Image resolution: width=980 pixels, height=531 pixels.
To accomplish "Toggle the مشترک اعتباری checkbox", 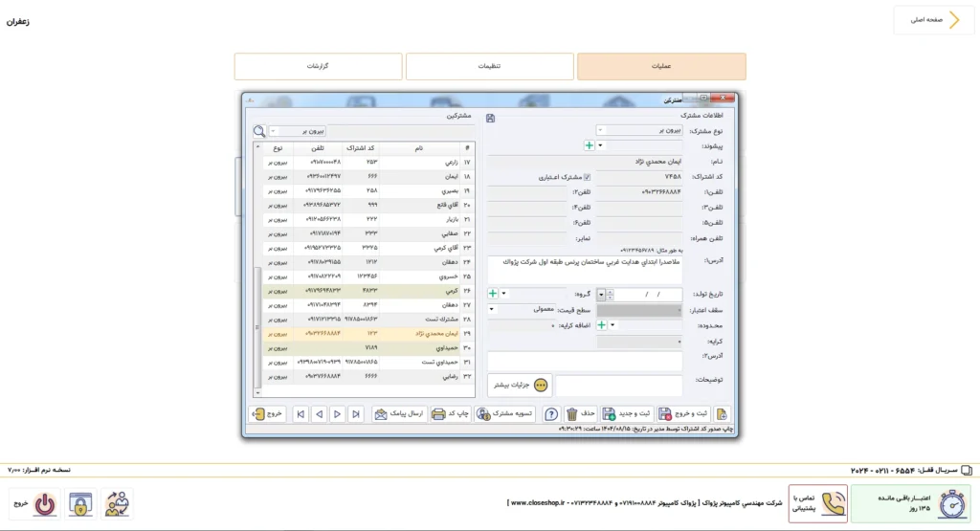I will tap(587, 177).
